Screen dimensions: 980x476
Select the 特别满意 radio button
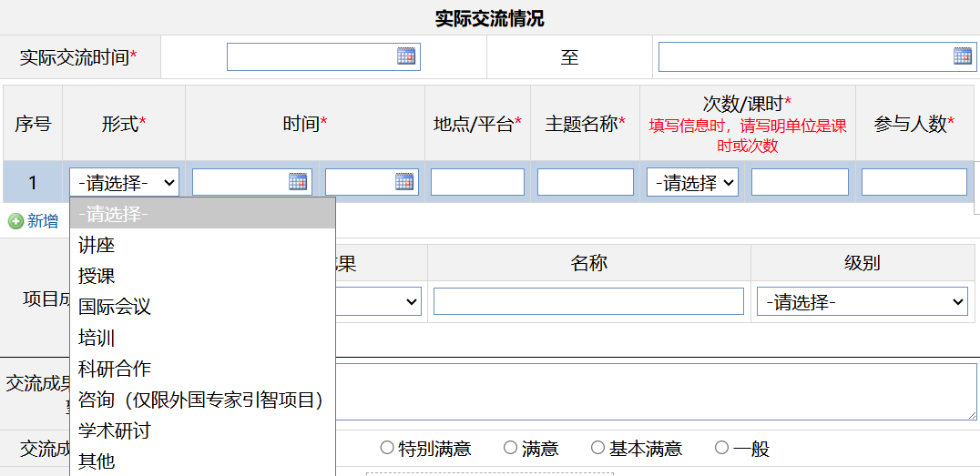387,448
